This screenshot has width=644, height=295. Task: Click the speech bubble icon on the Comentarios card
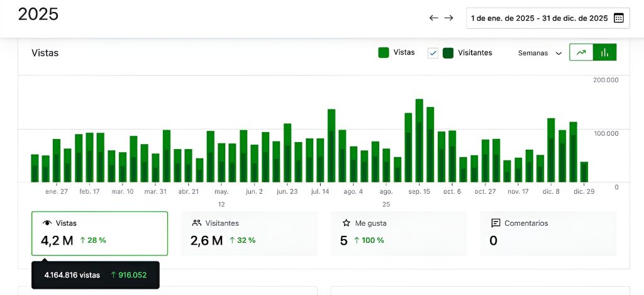point(496,223)
